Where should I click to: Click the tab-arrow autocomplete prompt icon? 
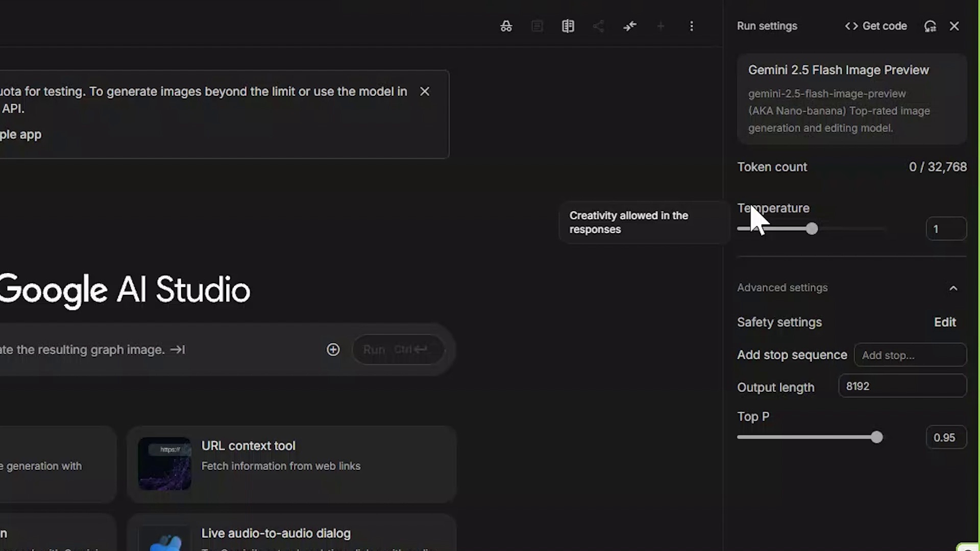177,350
